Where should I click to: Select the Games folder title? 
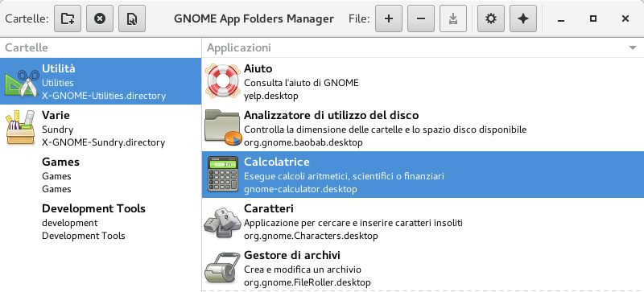coord(60,162)
